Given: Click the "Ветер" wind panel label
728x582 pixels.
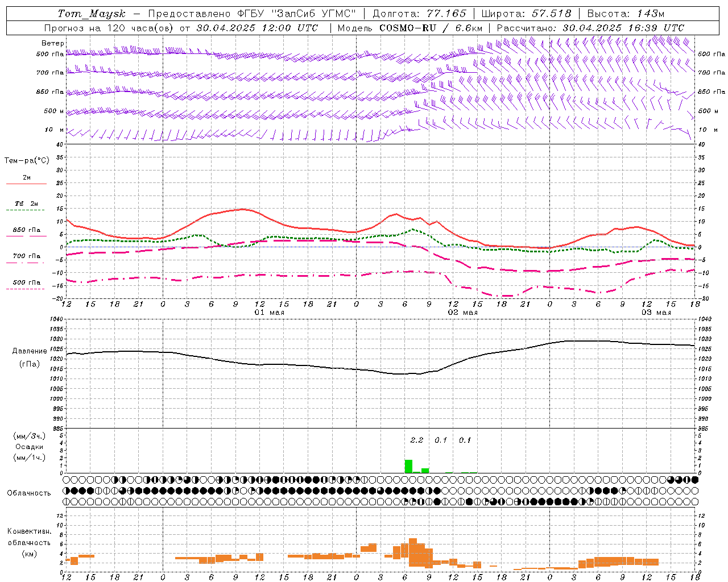Looking at the screenshot, I should point(53,43).
